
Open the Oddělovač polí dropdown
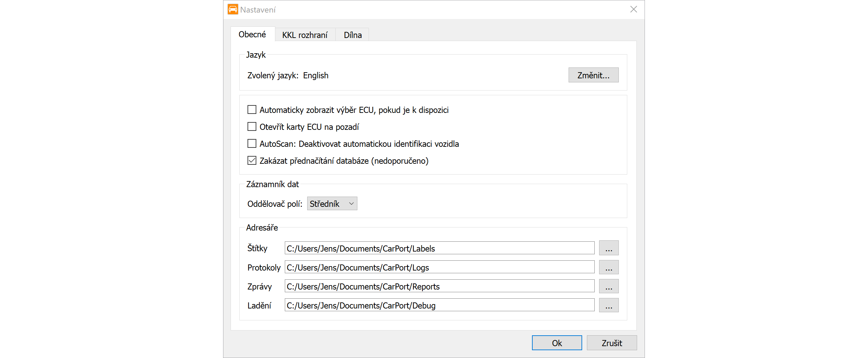tap(332, 204)
